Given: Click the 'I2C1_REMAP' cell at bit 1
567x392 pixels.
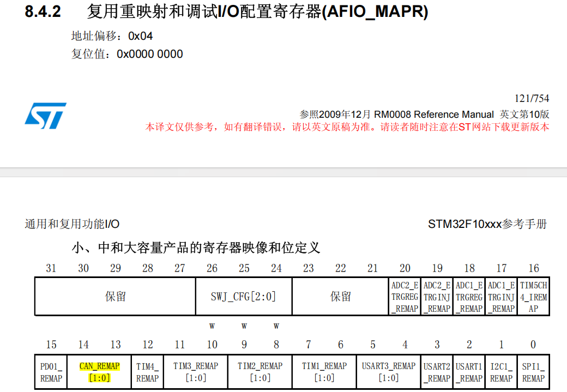Looking at the screenshot, I should click(x=501, y=372).
